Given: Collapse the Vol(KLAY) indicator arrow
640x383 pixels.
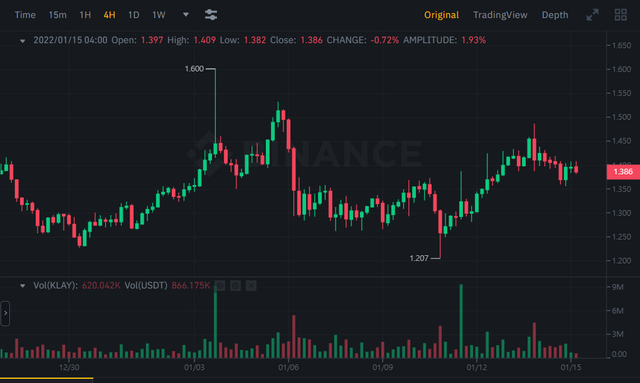Looking at the screenshot, I should point(22,286).
